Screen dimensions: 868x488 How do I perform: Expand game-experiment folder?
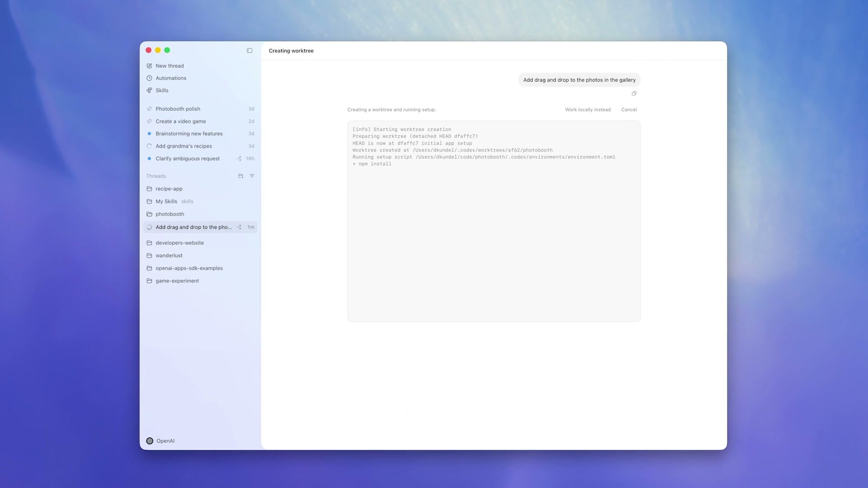click(x=200, y=281)
